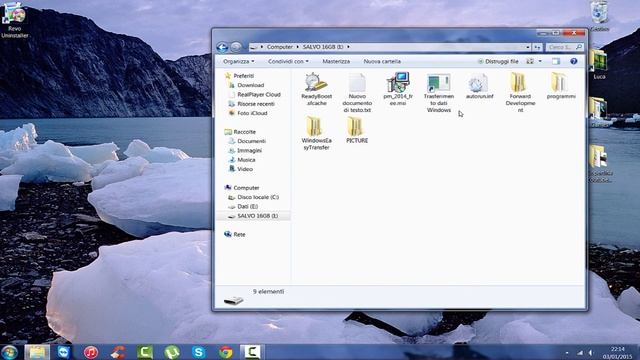Open the Musica library
This screenshot has height=360, width=640.
point(246,160)
